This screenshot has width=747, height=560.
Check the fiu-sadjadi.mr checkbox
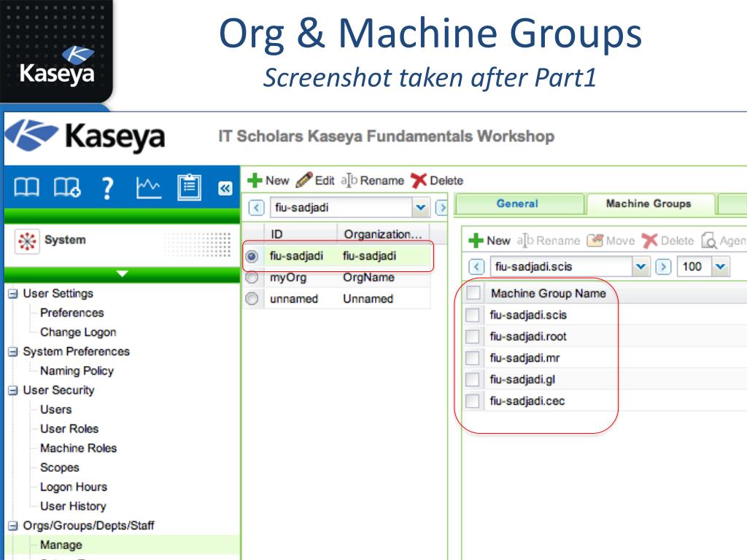tap(472, 357)
